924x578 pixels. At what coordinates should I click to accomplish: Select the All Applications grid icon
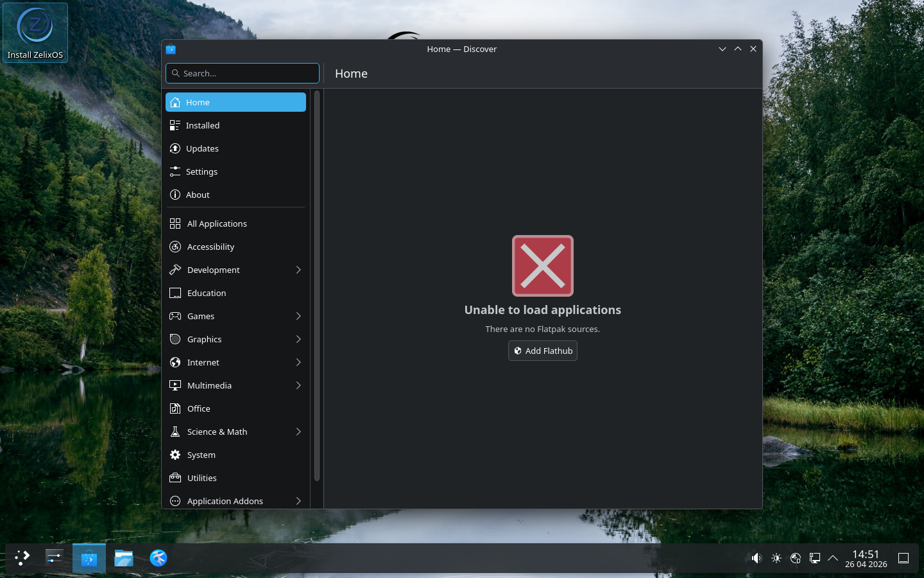pos(175,223)
